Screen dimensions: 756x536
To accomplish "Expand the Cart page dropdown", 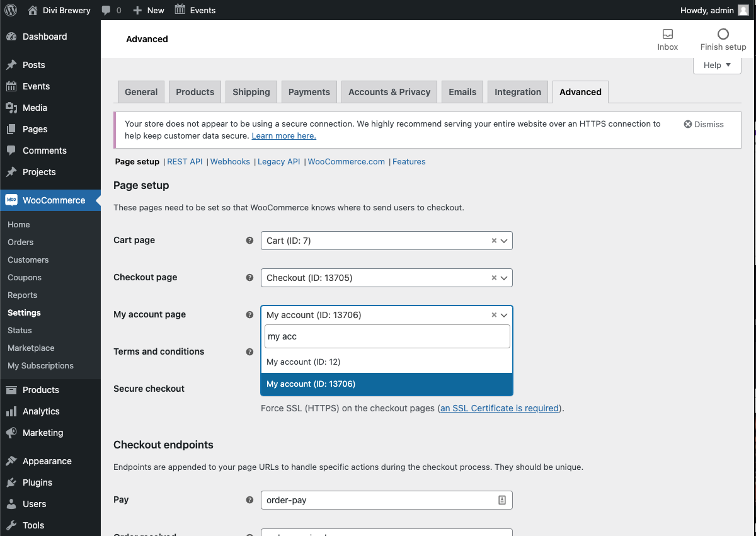I will pyautogui.click(x=504, y=241).
